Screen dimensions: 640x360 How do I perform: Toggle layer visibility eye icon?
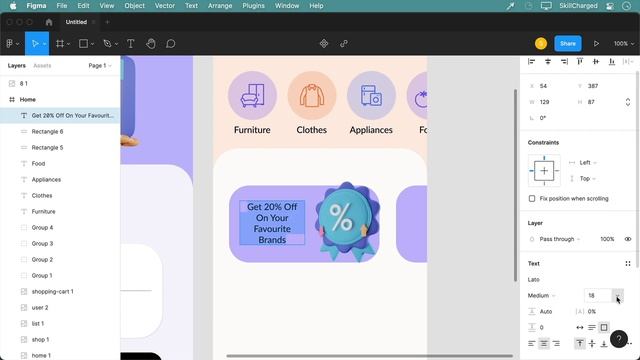628,239
